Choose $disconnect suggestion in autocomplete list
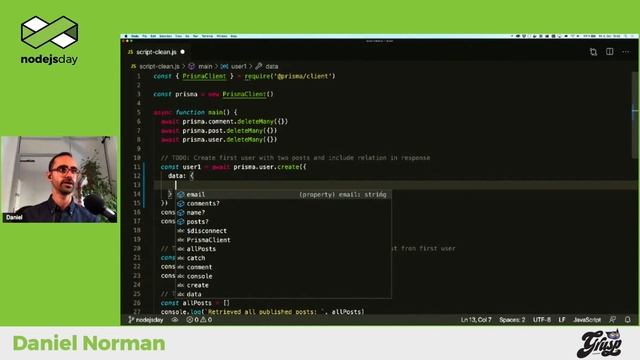The image size is (640, 360). pos(283,231)
